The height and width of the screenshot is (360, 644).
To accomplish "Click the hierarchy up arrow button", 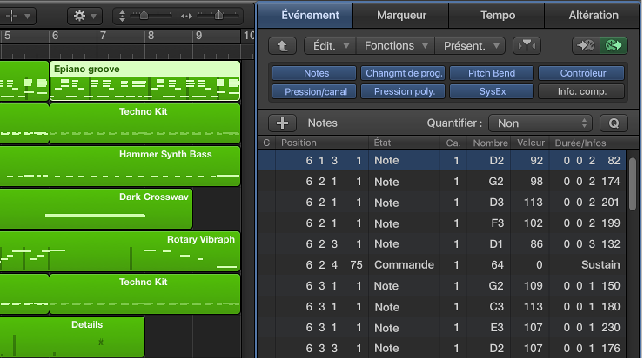I will (x=281, y=45).
